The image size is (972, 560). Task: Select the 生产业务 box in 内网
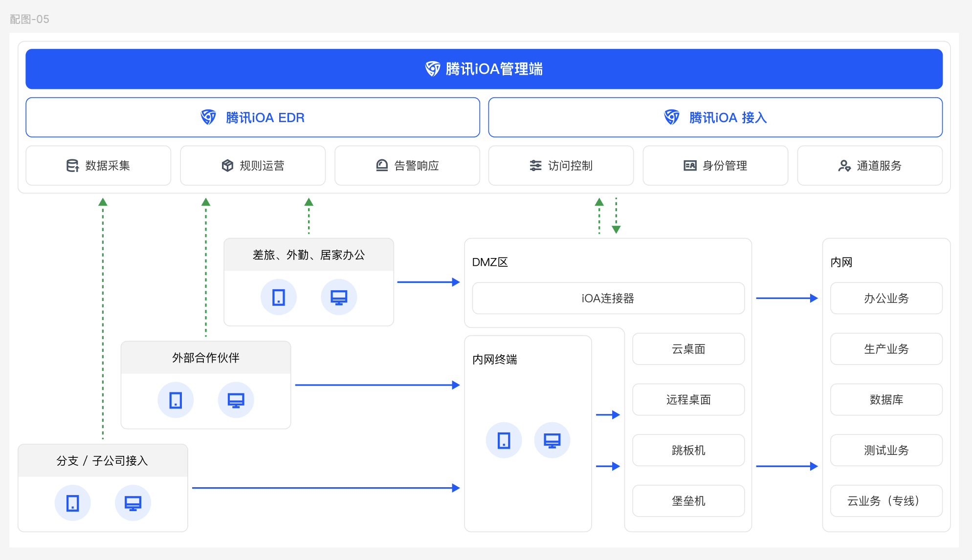pyautogui.click(x=886, y=349)
